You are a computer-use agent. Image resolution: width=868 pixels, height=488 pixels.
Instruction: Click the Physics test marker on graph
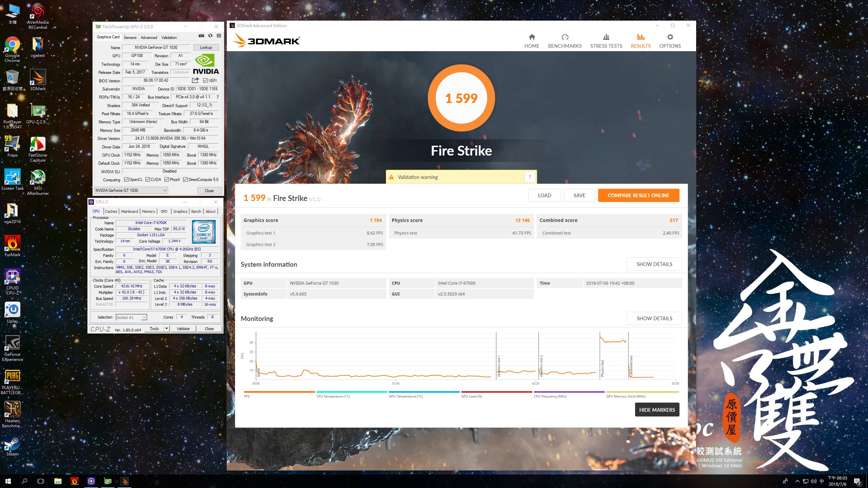pyautogui.click(x=602, y=368)
